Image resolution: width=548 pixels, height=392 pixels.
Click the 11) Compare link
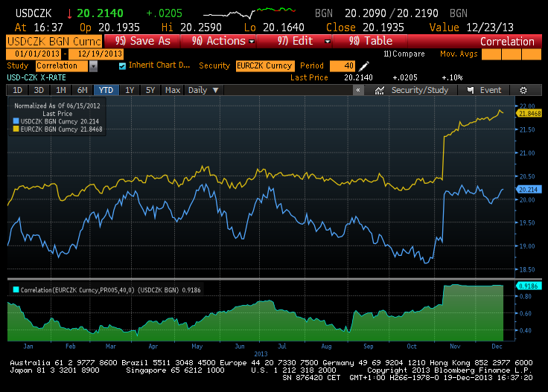[x=404, y=54]
